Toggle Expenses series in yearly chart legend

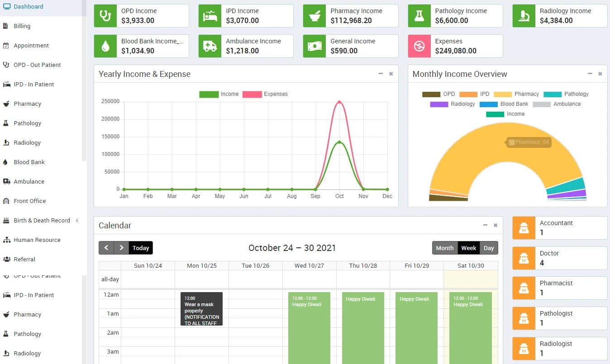pos(265,94)
